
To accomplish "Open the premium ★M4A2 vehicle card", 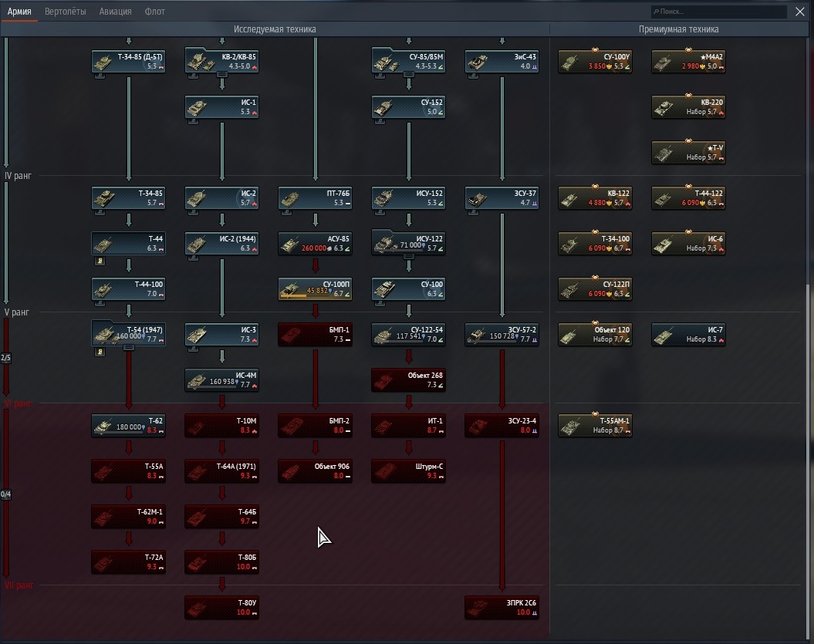I will 688,62.
